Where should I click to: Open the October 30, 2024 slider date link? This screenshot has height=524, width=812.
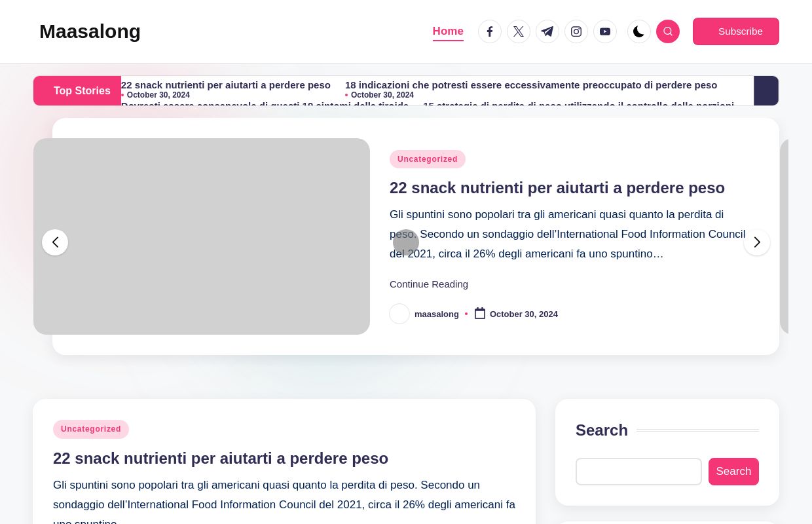coord(524,314)
